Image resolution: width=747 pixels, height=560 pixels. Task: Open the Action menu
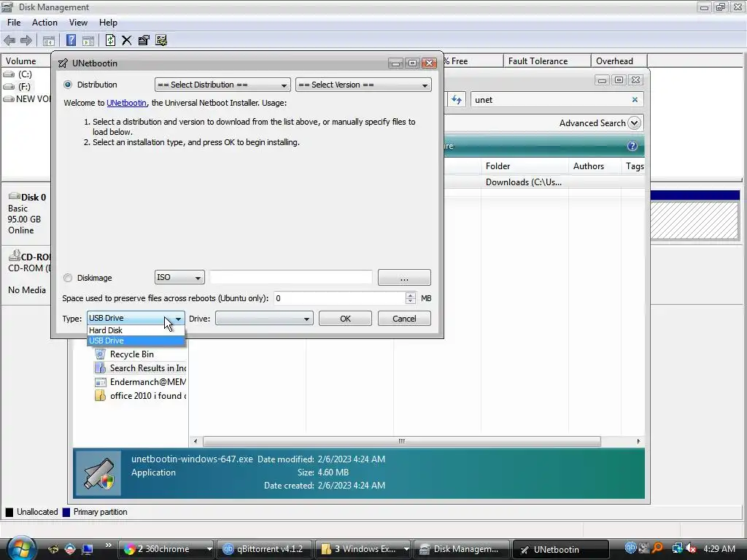pyautogui.click(x=44, y=23)
